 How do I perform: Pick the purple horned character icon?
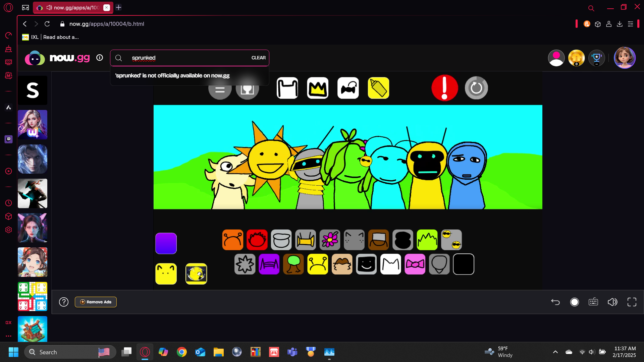point(269,264)
